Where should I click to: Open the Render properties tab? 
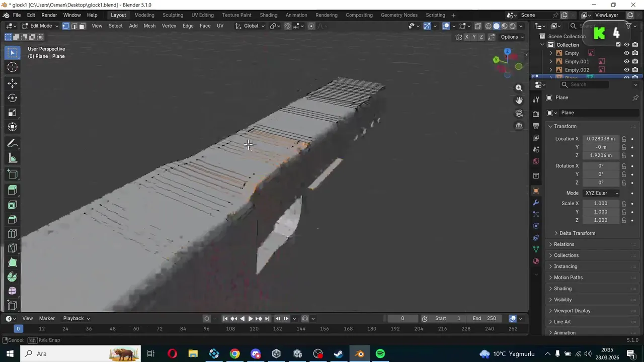[536, 114]
